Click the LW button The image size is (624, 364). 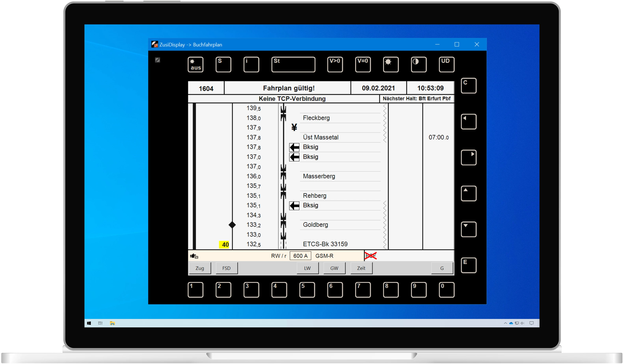click(x=307, y=268)
